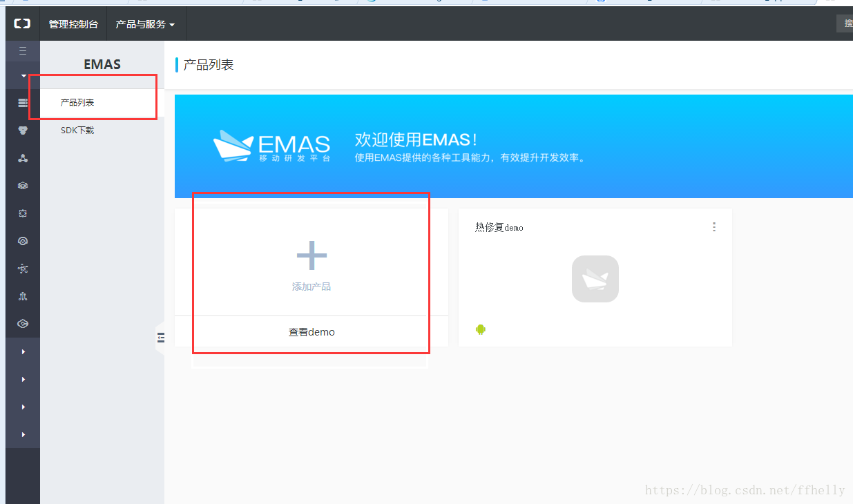Open 管理控制台 in the top bar
Screen dimensions: 853x504
(73, 24)
